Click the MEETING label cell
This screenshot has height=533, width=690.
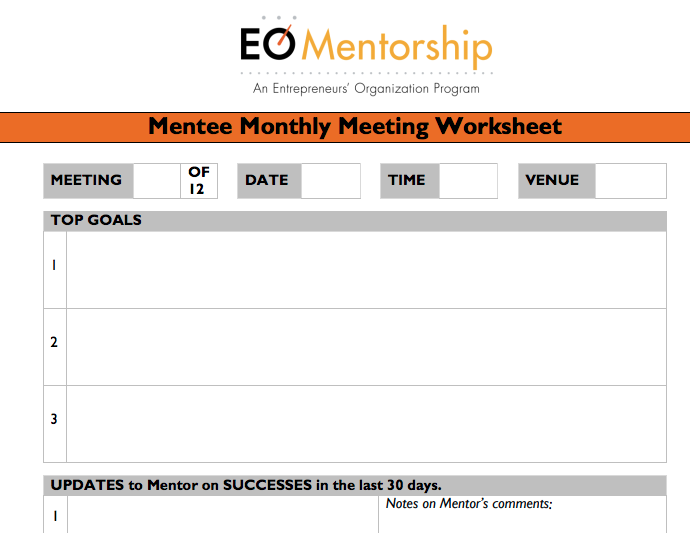pos(88,181)
